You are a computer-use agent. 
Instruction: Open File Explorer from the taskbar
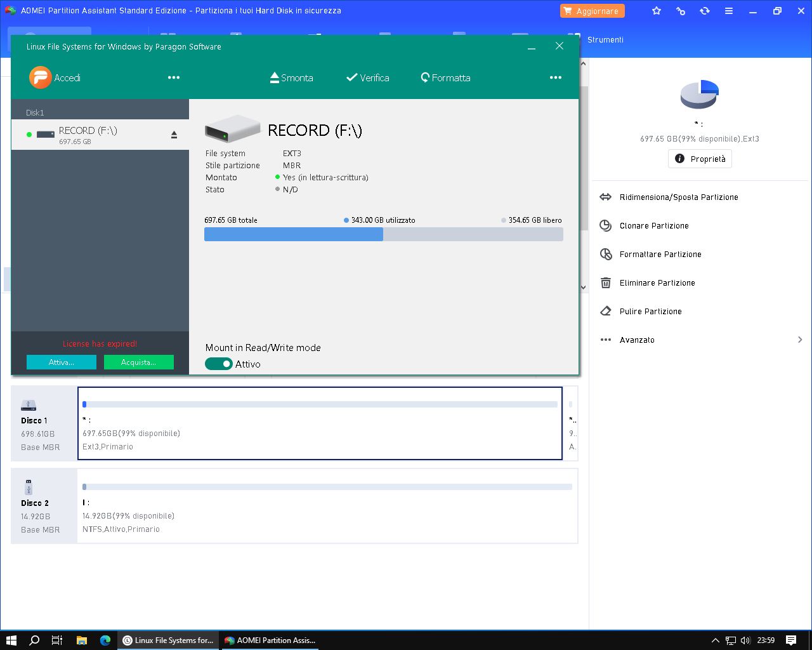pos(81,640)
